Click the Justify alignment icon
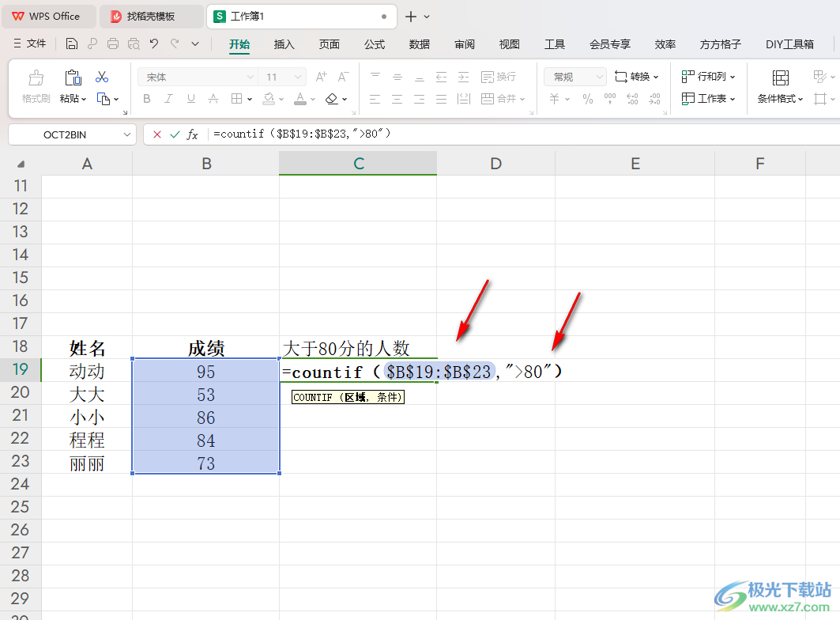The image size is (840, 620). pyautogui.click(x=442, y=99)
